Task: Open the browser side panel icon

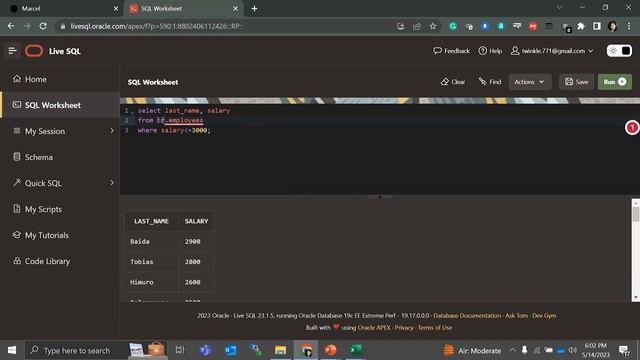Action: pos(597,26)
